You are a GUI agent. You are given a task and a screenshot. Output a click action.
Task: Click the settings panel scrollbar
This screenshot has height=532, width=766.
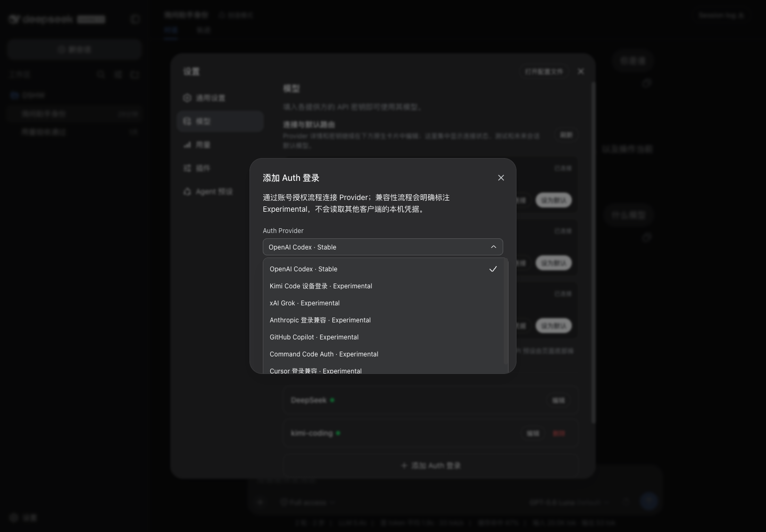[593, 253]
